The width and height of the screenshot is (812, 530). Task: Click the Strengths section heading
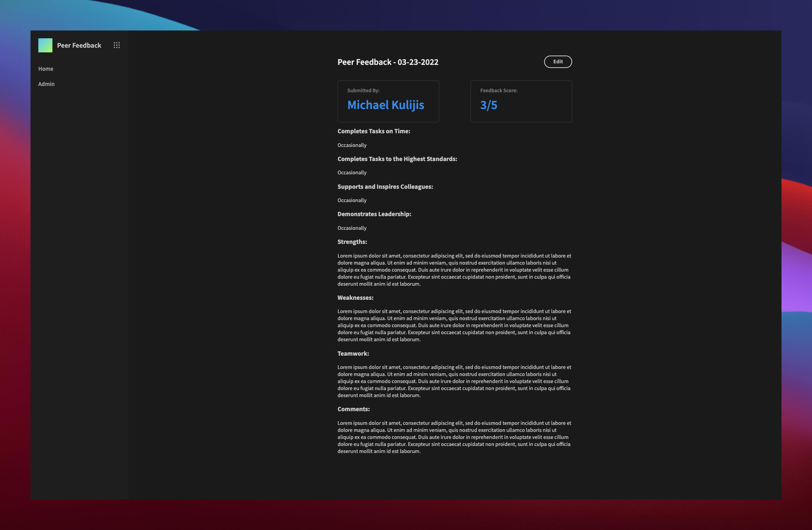pos(352,242)
